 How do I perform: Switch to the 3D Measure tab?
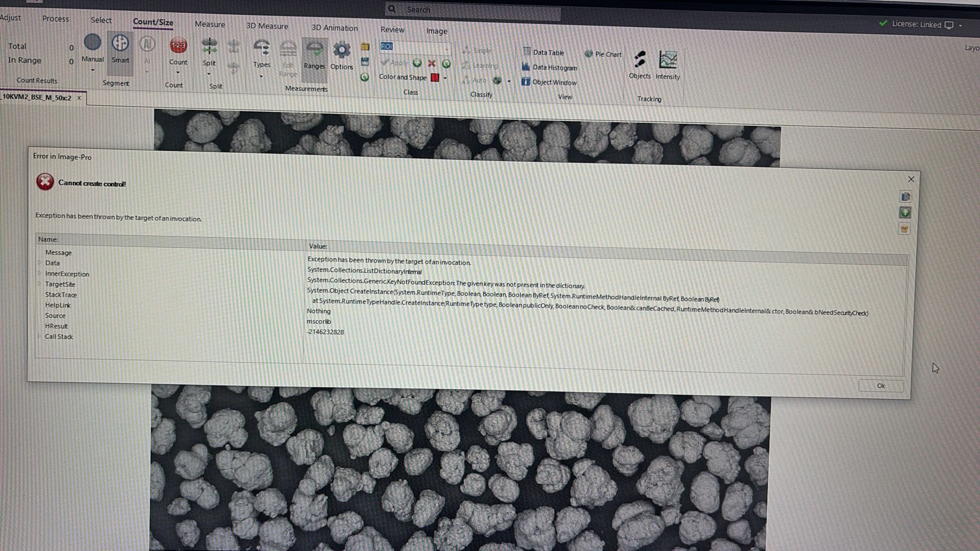coord(267,26)
